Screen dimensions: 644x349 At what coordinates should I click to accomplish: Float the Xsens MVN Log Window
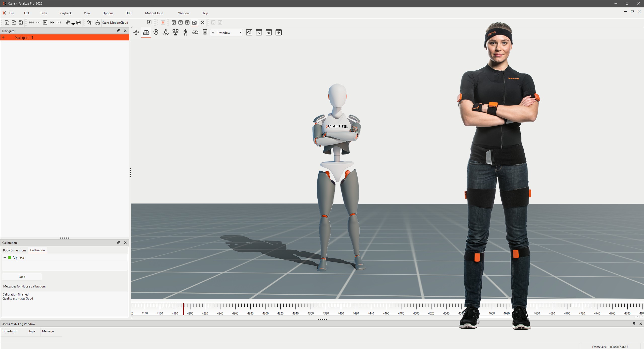coord(634,324)
